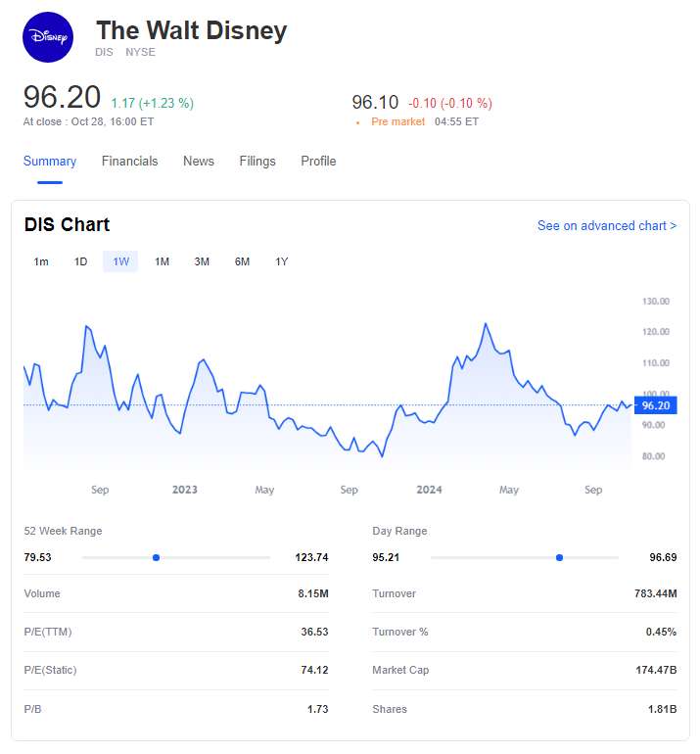
Task: Click the DIS Chart heading
Action: tap(67, 225)
